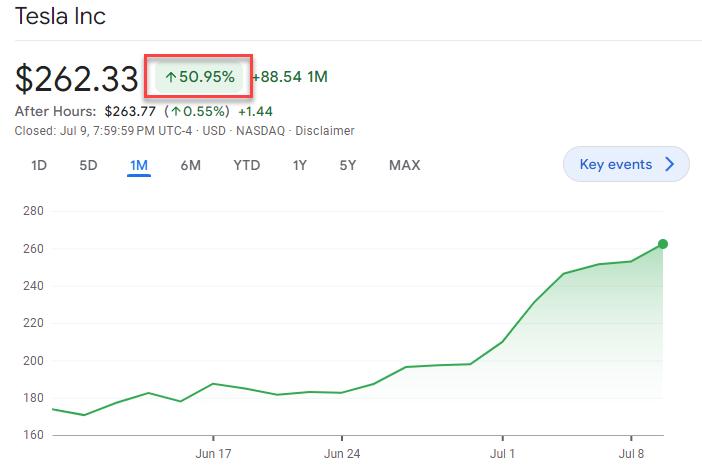
Task: Click the after hours 0.55% change
Action: [x=197, y=111]
